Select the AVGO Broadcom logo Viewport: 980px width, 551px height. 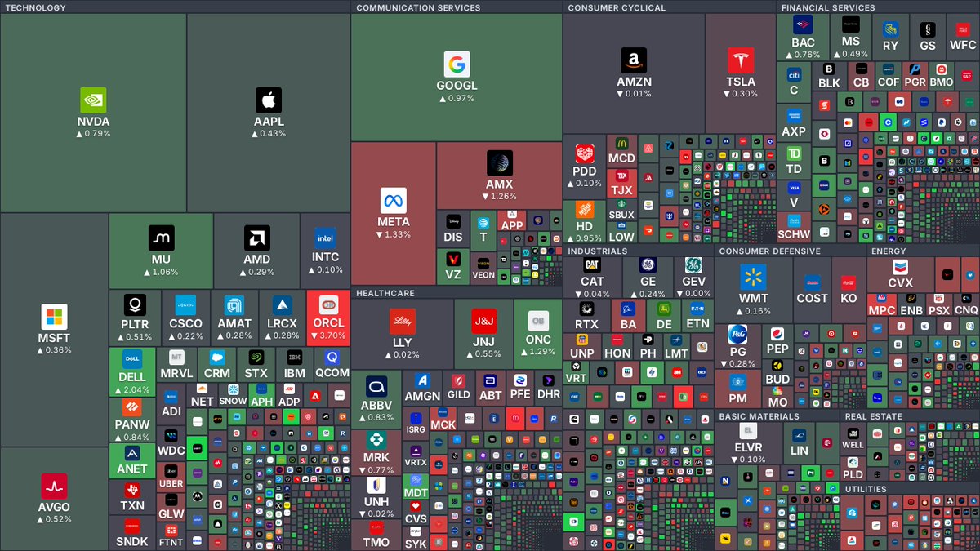pyautogui.click(x=54, y=487)
